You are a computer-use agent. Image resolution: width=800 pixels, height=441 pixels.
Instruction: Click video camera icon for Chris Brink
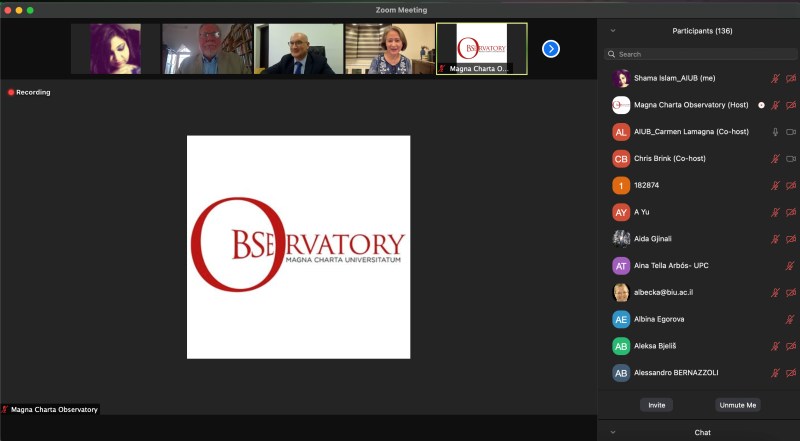791,159
